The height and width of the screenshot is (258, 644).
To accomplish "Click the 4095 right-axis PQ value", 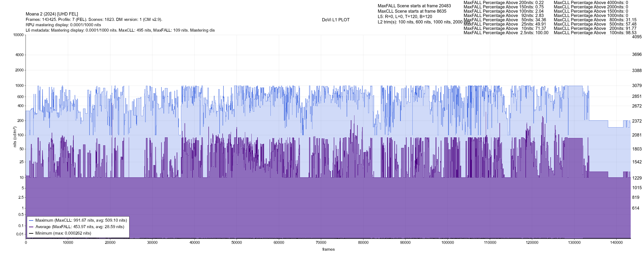I will [636, 37].
